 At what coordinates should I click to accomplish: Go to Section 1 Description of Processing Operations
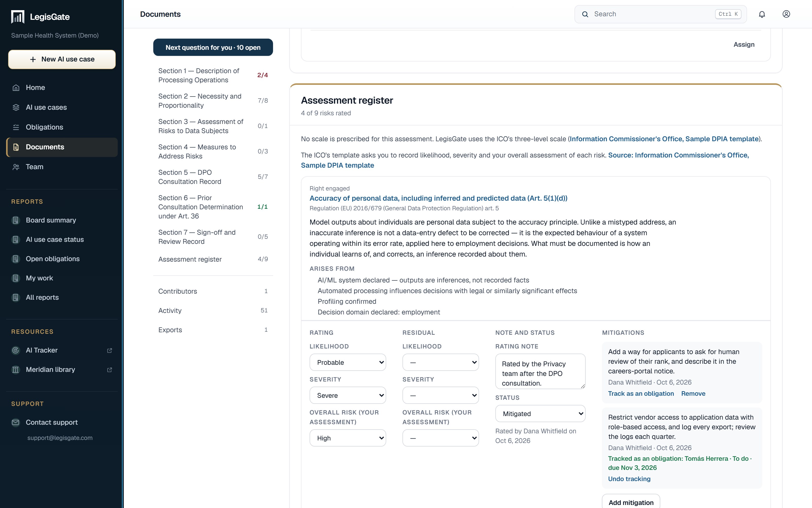pyautogui.click(x=213, y=76)
